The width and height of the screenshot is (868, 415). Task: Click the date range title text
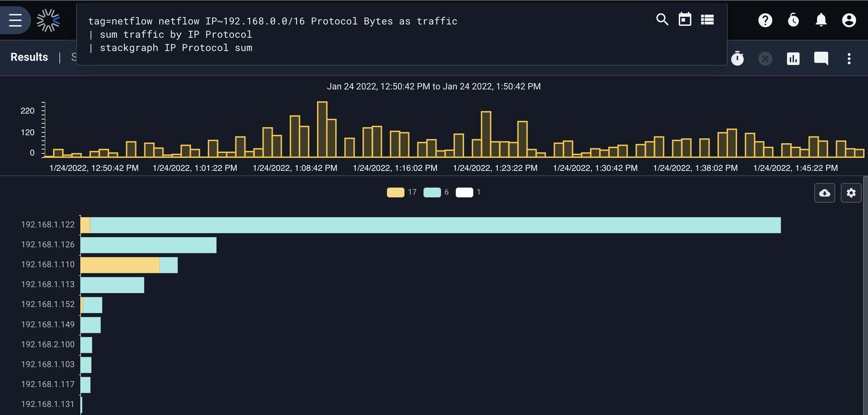[434, 86]
